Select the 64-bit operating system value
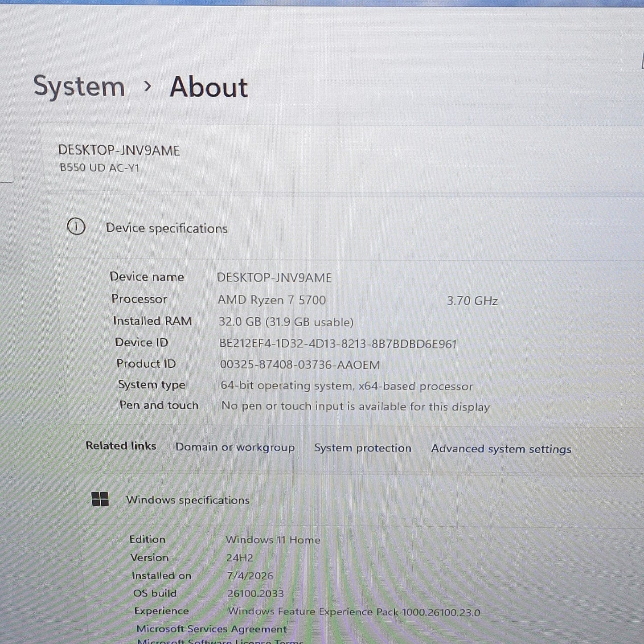 [347, 386]
